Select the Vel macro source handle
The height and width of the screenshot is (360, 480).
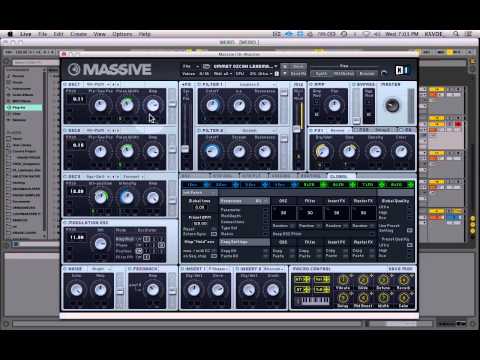(x=322, y=279)
